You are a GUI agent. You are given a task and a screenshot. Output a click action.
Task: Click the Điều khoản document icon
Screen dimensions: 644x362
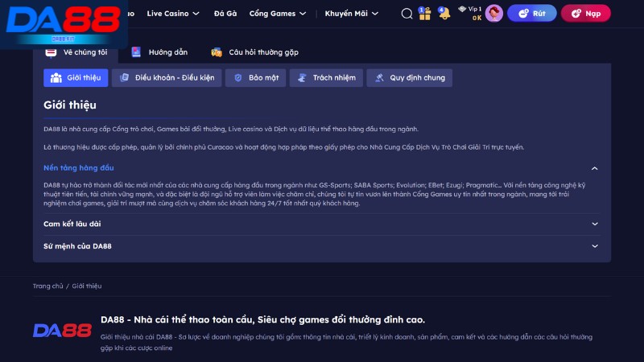point(124,77)
